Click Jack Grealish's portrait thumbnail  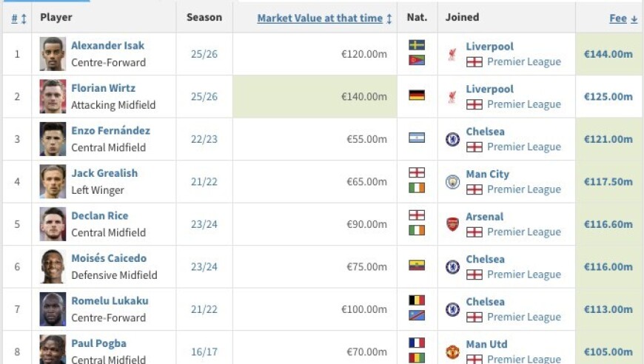click(x=53, y=181)
